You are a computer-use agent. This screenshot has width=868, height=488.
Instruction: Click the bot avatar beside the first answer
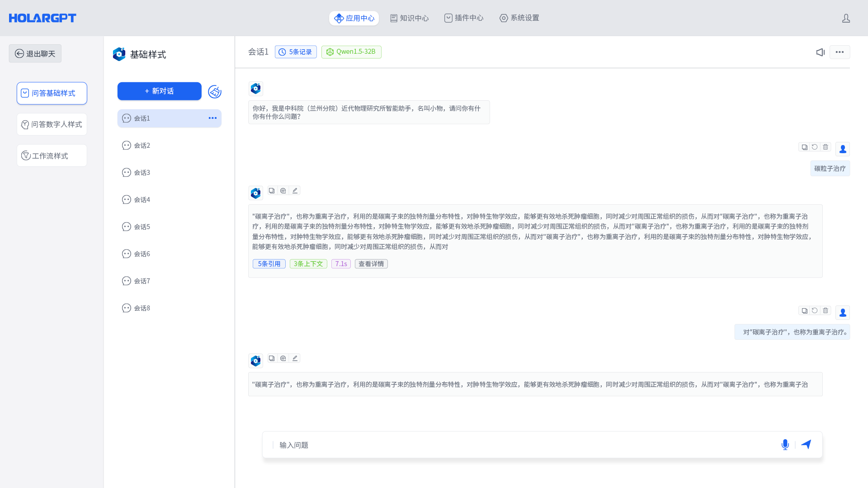pos(256,193)
